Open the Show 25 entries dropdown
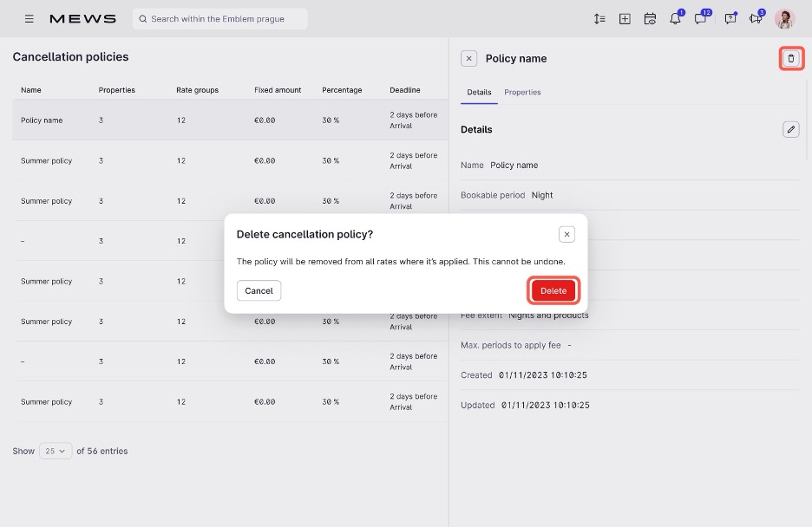The height and width of the screenshot is (527, 812). click(56, 451)
